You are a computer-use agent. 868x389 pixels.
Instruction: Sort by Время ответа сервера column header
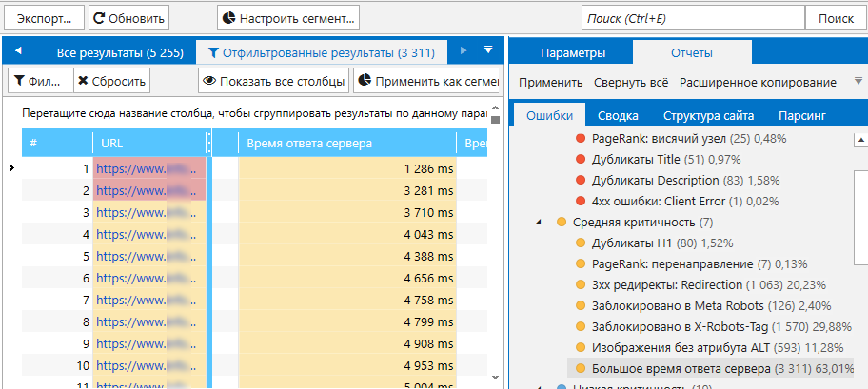click(309, 144)
